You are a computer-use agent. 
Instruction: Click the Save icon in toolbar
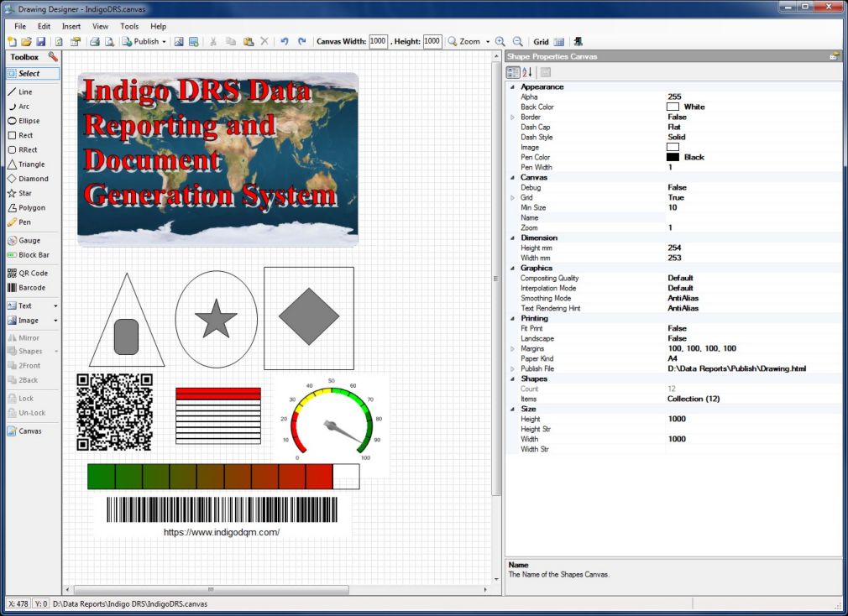pos(41,41)
